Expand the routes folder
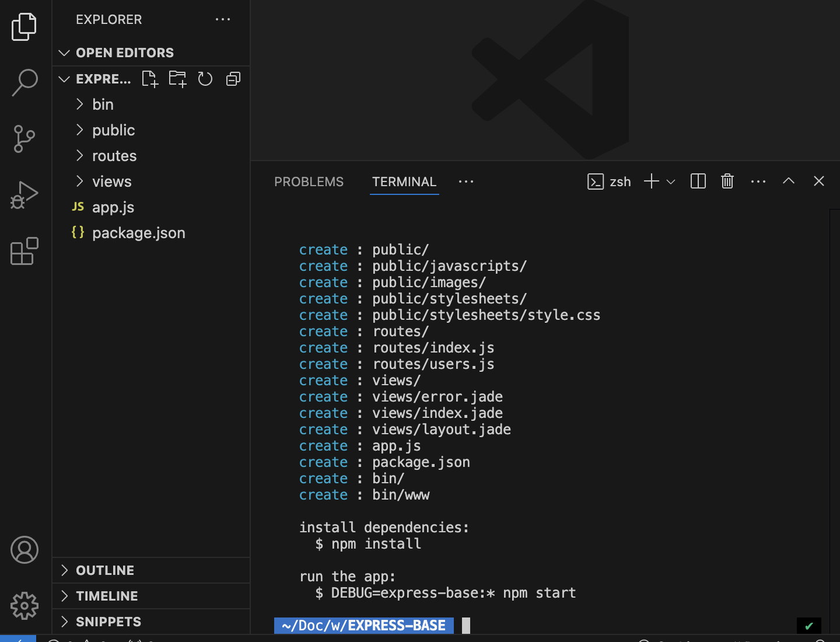 [152, 156]
